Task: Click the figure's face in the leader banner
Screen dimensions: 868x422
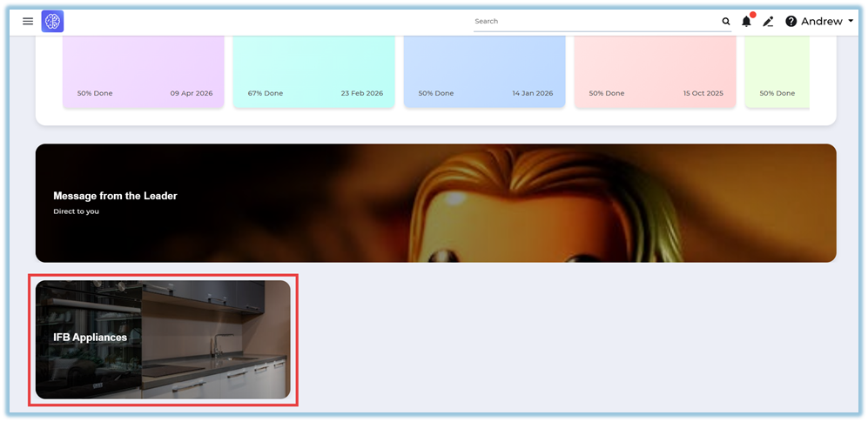Action: click(x=514, y=235)
